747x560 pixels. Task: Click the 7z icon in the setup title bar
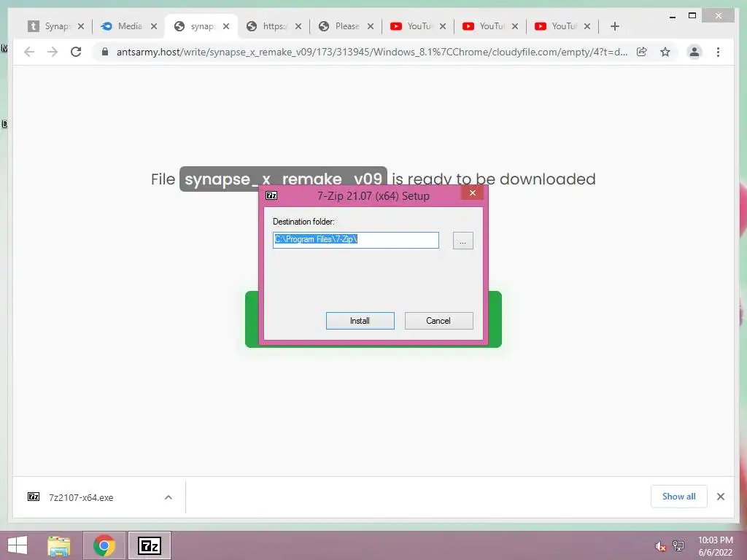pyautogui.click(x=271, y=195)
